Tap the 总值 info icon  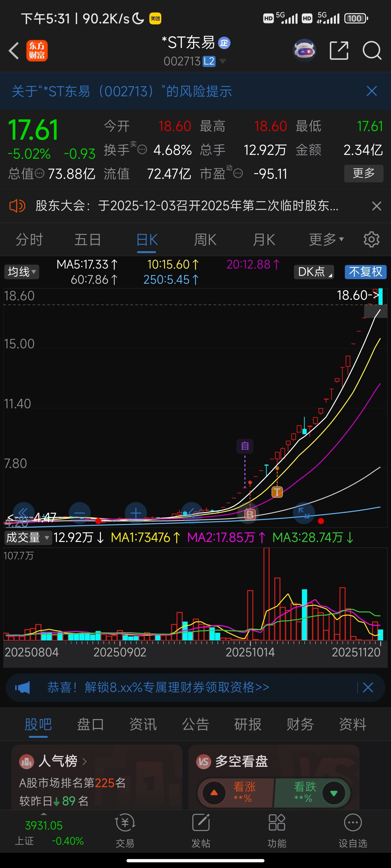pyautogui.click(x=39, y=174)
